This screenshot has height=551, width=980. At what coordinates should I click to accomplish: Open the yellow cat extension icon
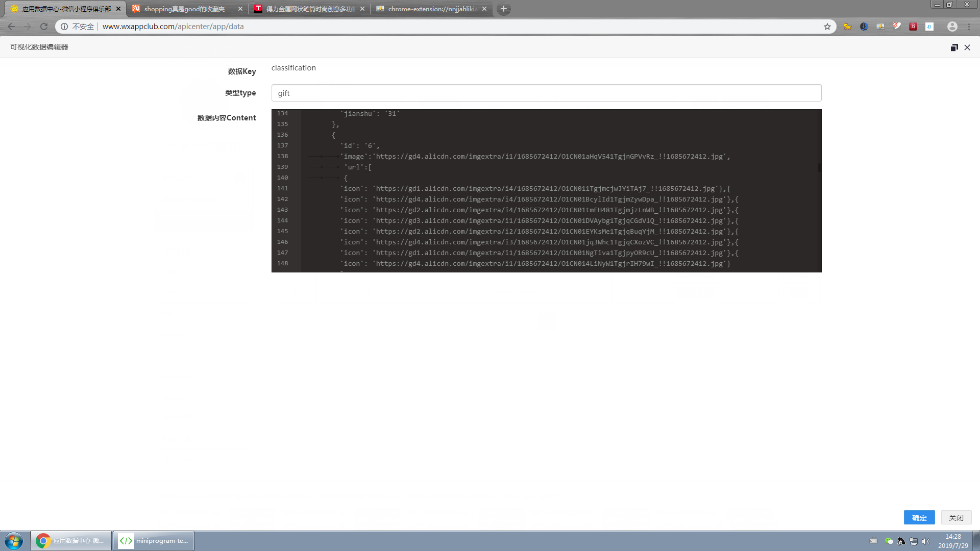pos(847,27)
